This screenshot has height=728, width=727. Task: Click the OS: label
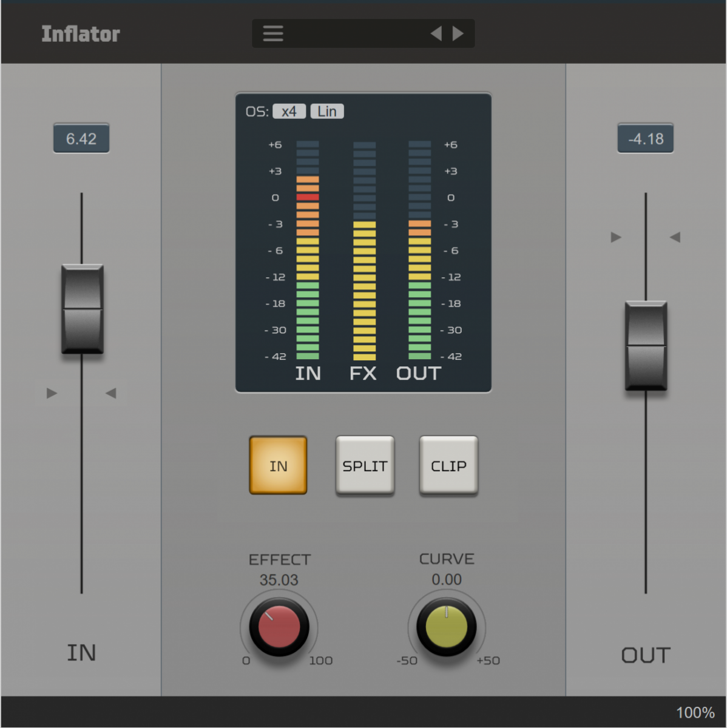tap(257, 112)
